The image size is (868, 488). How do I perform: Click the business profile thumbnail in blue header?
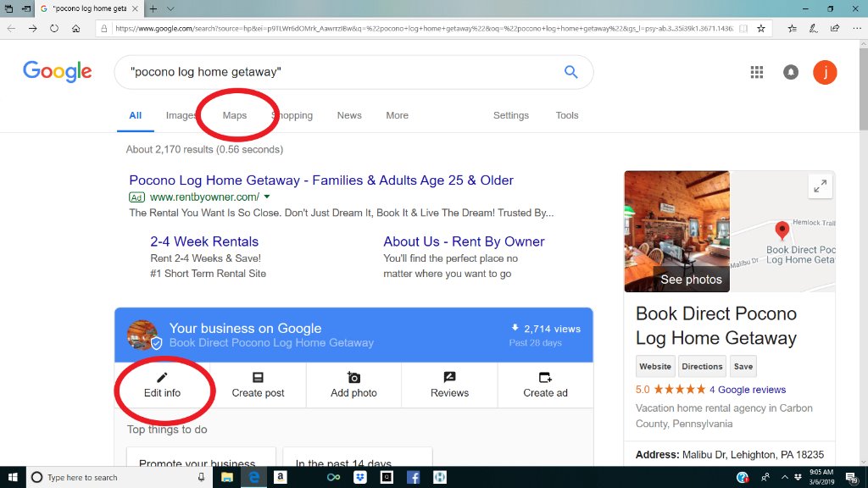[x=142, y=335]
